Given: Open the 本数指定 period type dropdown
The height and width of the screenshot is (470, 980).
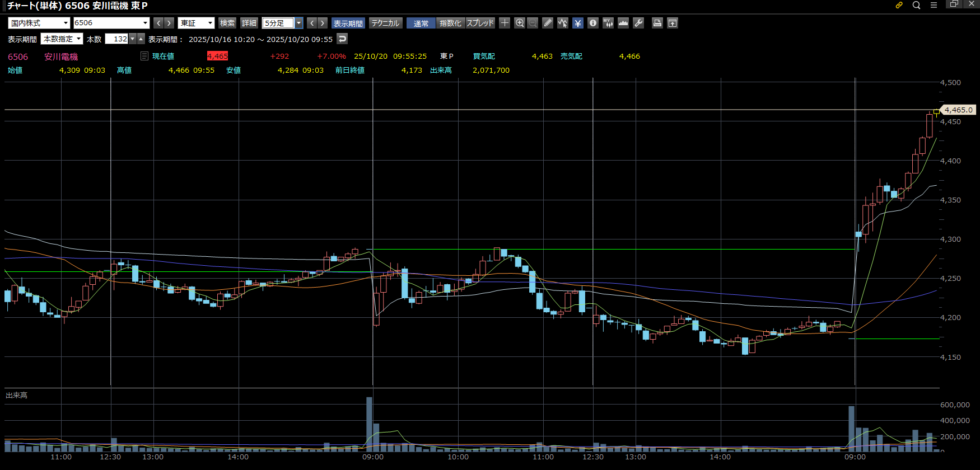Looking at the screenshot, I should [62, 39].
